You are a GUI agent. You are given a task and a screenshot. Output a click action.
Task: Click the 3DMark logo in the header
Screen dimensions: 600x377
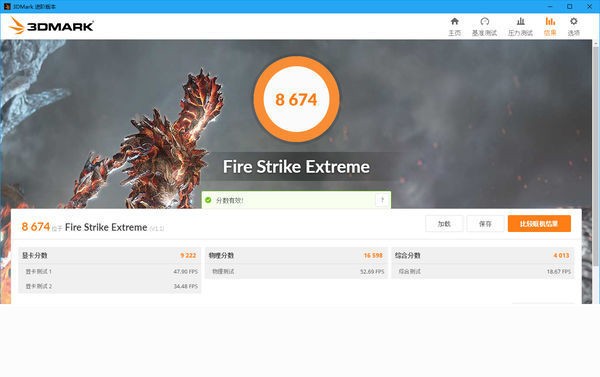(51, 26)
